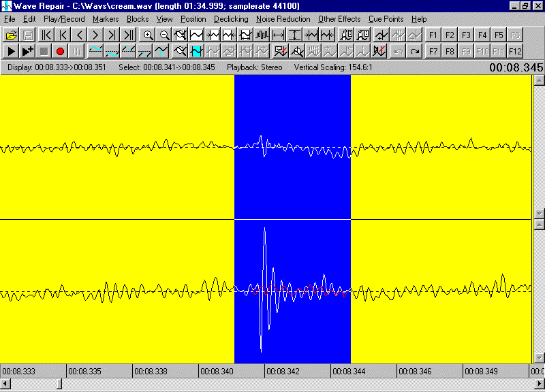Expand the Markers menu
Viewport: 545px width, 392px height.
pos(105,19)
